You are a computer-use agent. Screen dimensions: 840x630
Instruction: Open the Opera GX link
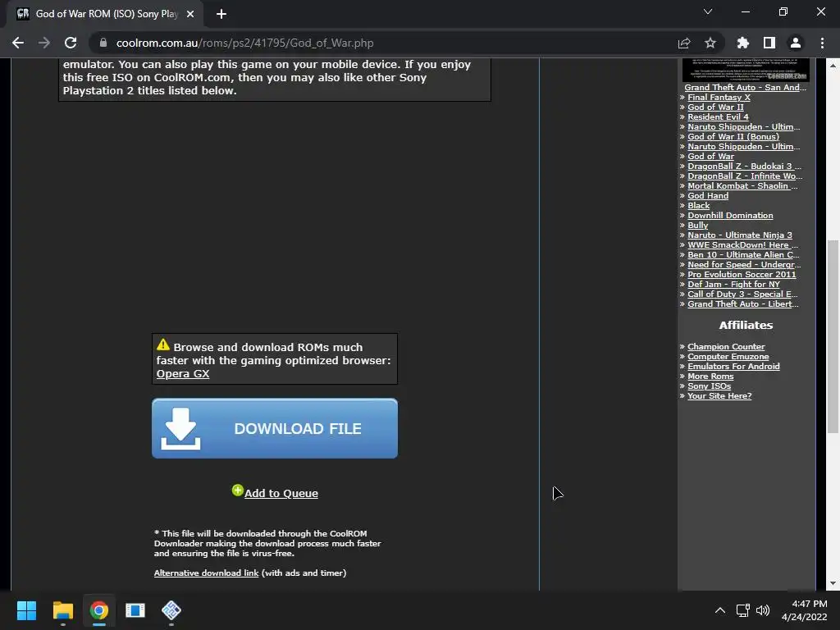(x=183, y=373)
